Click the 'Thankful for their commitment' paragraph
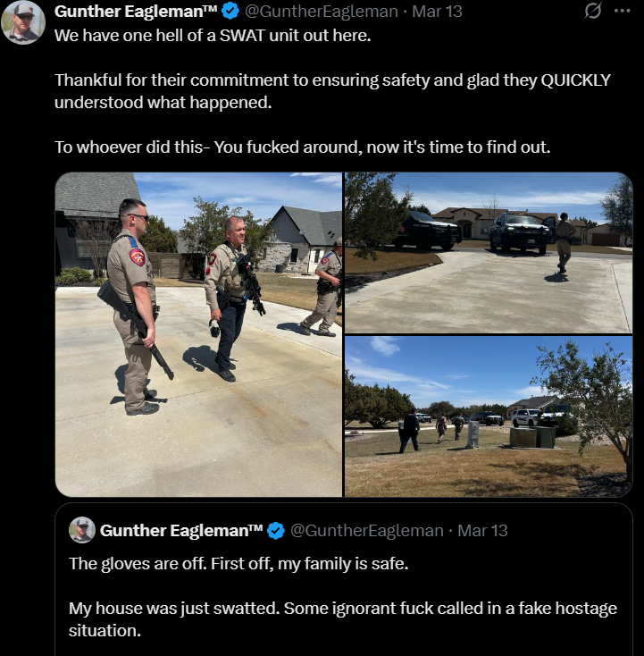Screen dimensions: 644x656 [332, 91]
